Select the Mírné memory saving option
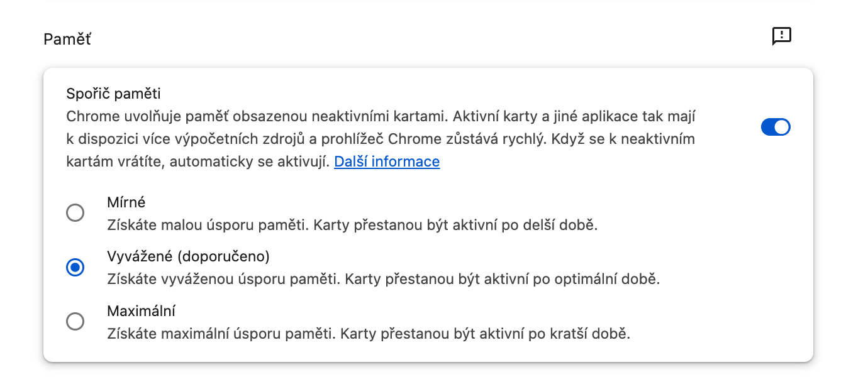This screenshot has width=868, height=377. (75, 212)
